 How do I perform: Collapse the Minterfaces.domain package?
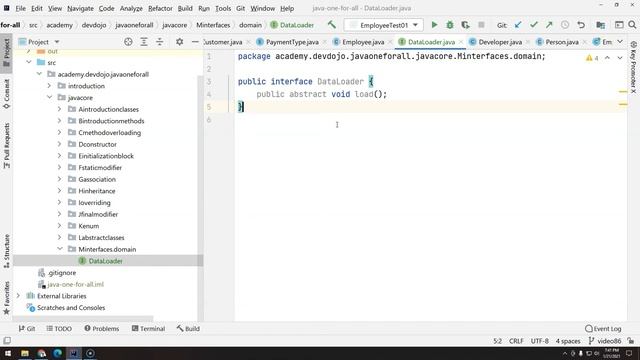[x=60, y=249]
